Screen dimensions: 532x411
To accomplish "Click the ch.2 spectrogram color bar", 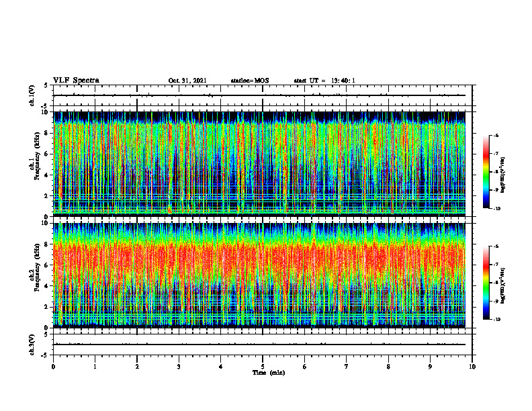I will click(486, 283).
